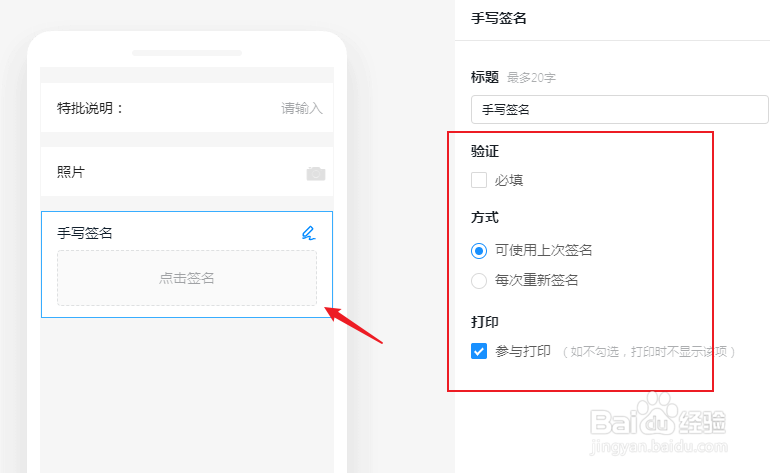The width and height of the screenshot is (770, 473).
Task: Tap the 点击签名 dashed signature area
Action: coord(187,278)
